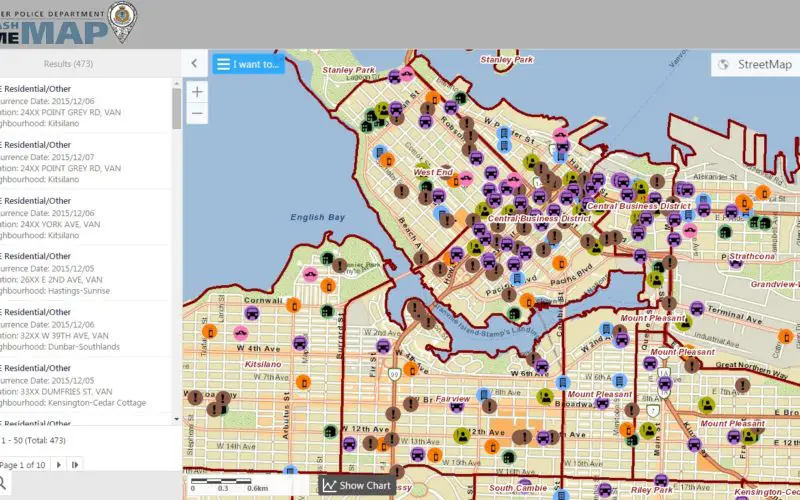This screenshot has height=500, width=800.
Task: Click orange phone marker right of Cornwall label
Action: (x=293, y=305)
